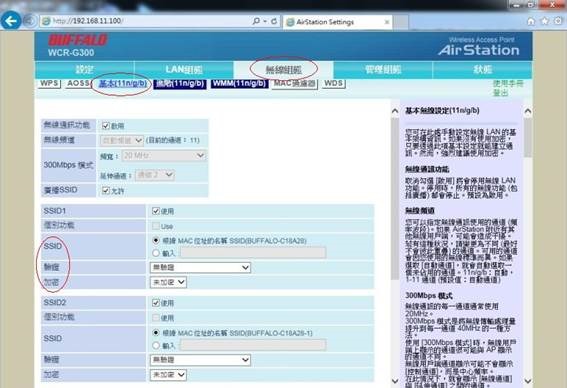Open the 管理組態 main tab

(x=383, y=69)
